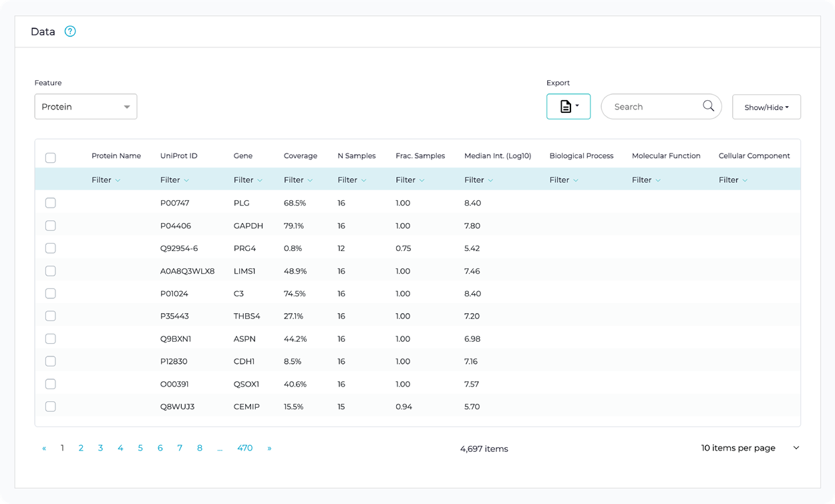Click UniProt ID A0A8Q3WLX8
835x504 pixels.
tap(188, 271)
